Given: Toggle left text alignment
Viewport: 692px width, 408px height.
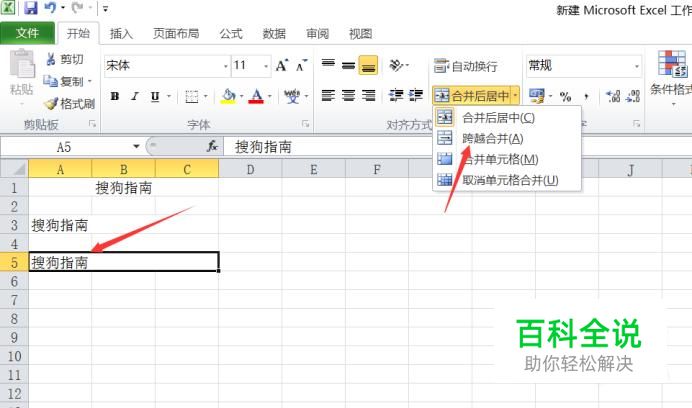Looking at the screenshot, I should [x=328, y=95].
